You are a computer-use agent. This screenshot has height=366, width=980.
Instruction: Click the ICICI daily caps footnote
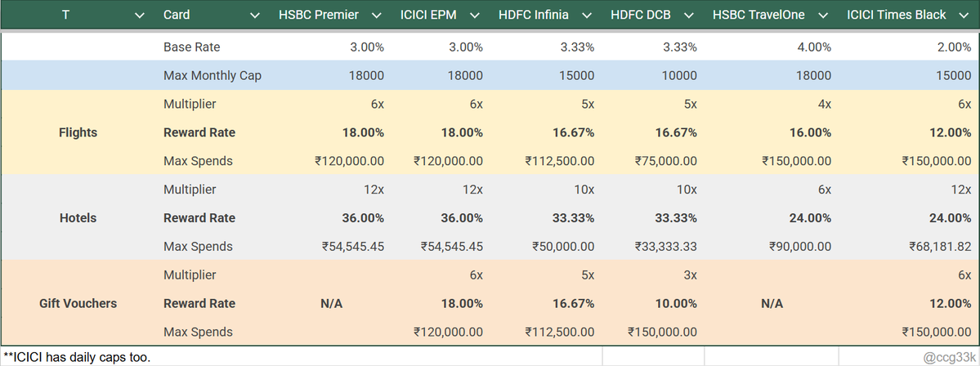[77, 357]
